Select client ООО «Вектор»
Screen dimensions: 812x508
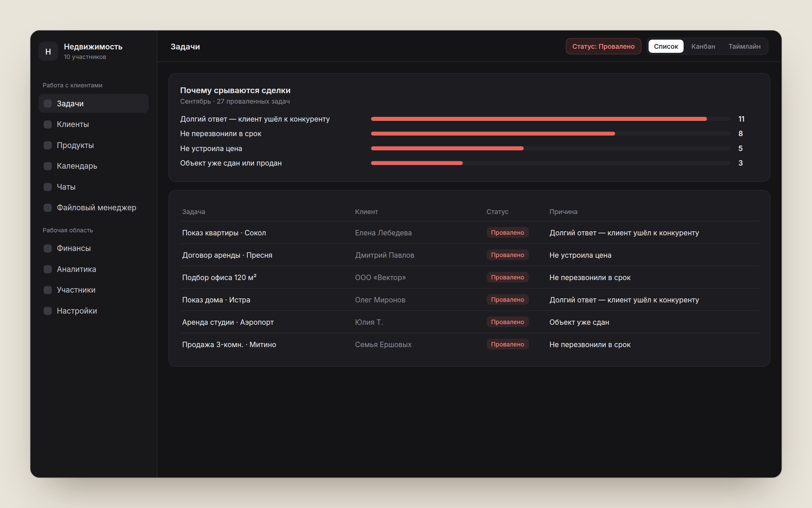380,277
